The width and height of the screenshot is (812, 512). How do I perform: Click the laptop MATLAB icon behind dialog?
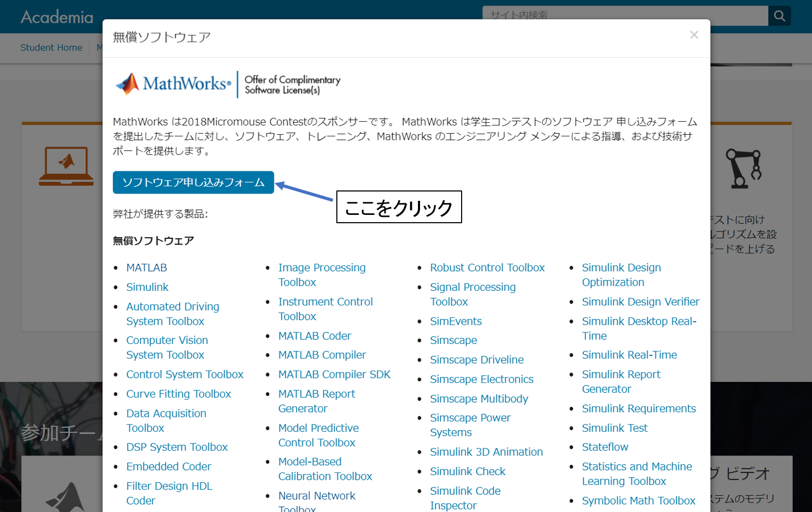click(67, 166)
